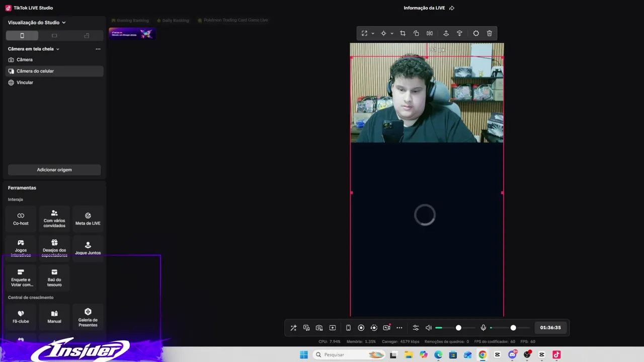This screenshot has width=644, height=362.
Task: Click the Music on Stage banner thumbnail
Action: 132,34
